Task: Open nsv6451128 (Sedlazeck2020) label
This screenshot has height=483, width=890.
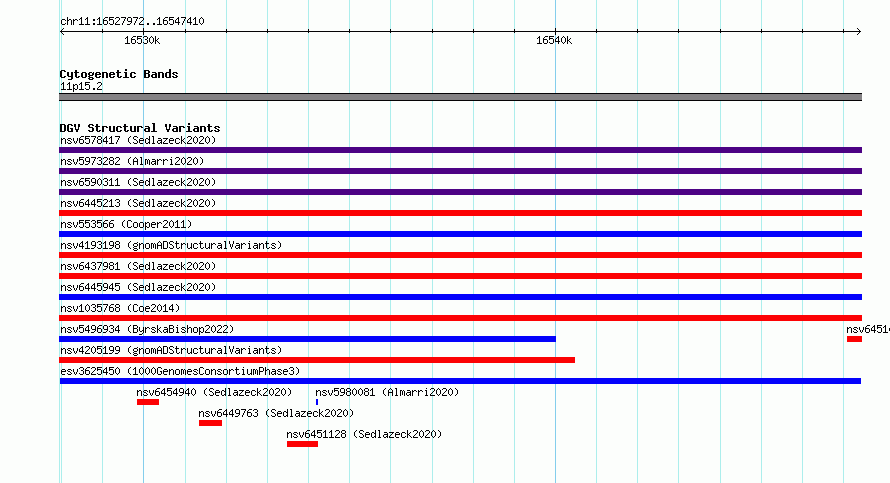Action: (x=364, y=434)
